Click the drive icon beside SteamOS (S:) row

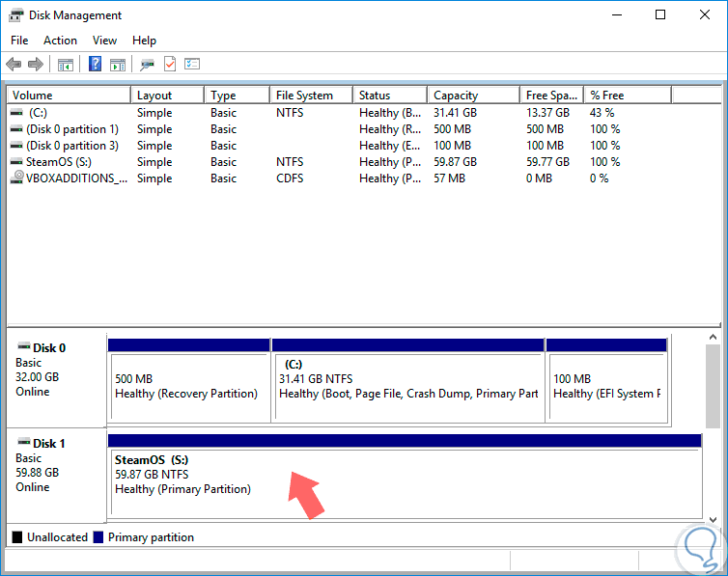[x=16, y=161]
